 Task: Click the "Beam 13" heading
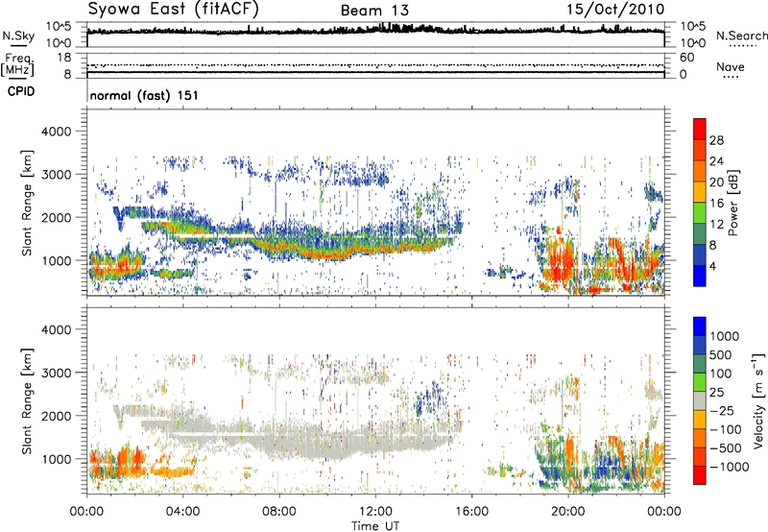374,11
